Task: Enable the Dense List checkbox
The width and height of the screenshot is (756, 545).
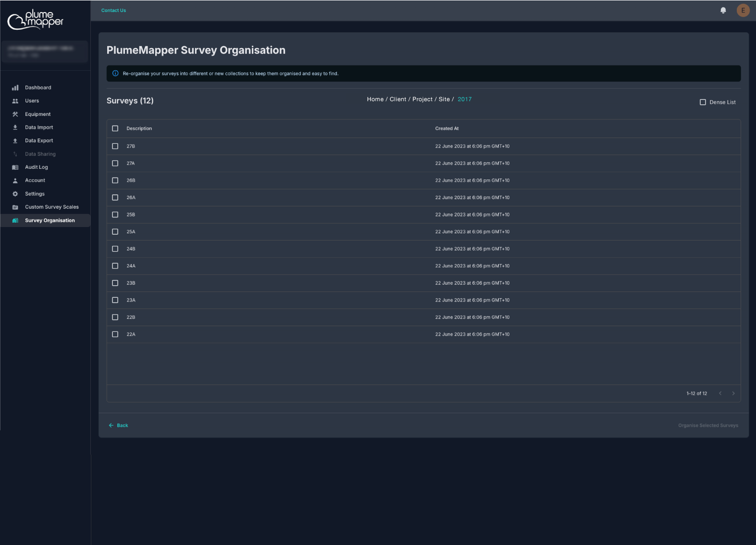Action: pos(703,102)
